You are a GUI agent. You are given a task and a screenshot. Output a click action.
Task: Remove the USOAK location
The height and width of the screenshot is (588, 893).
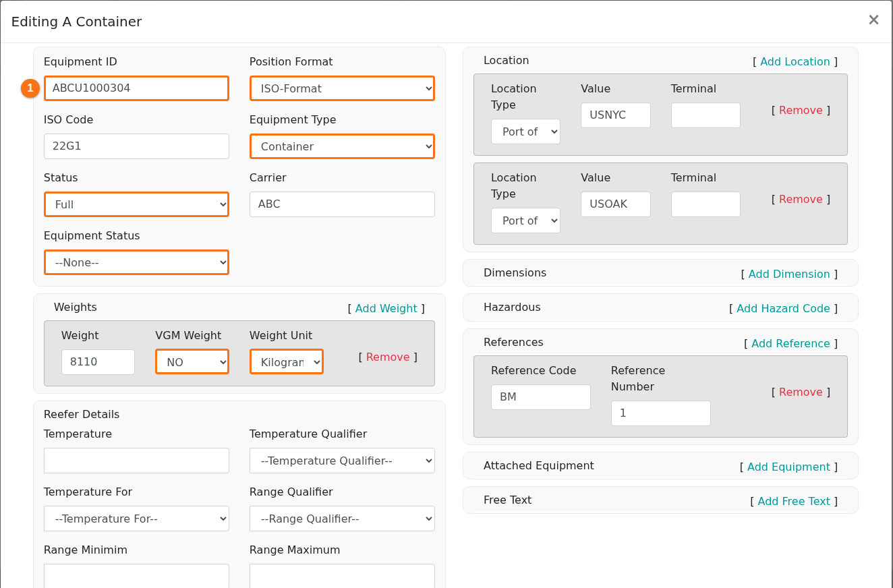801,200
